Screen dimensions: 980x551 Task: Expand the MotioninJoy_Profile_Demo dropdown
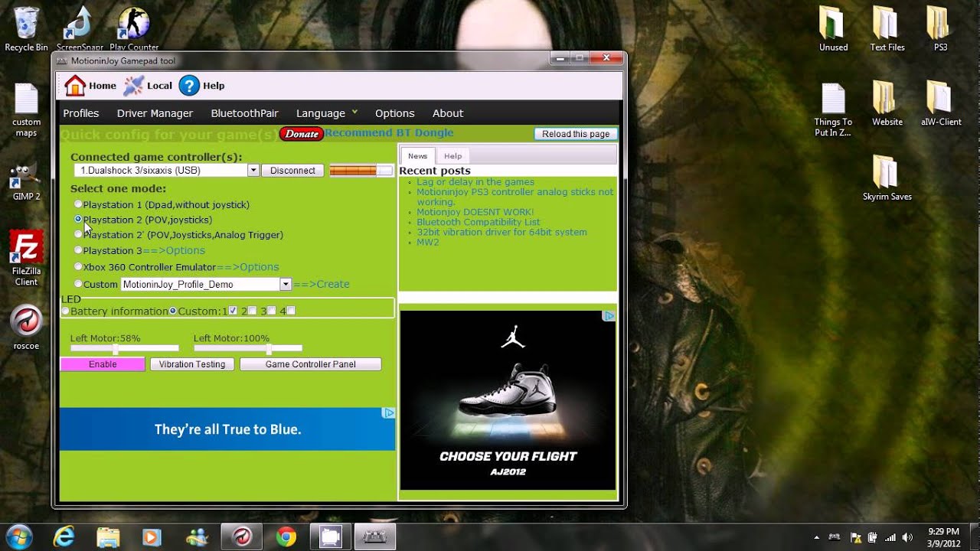tap(285, 284)
